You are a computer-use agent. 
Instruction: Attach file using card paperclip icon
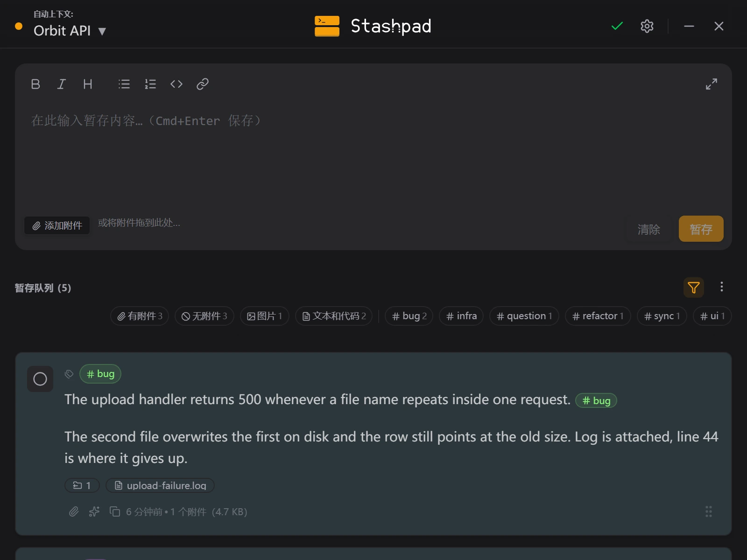click(x=74, y=512)
